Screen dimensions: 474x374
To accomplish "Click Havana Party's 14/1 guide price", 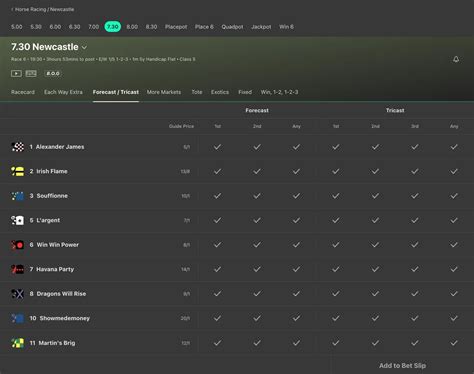I will tap(186, 269).
